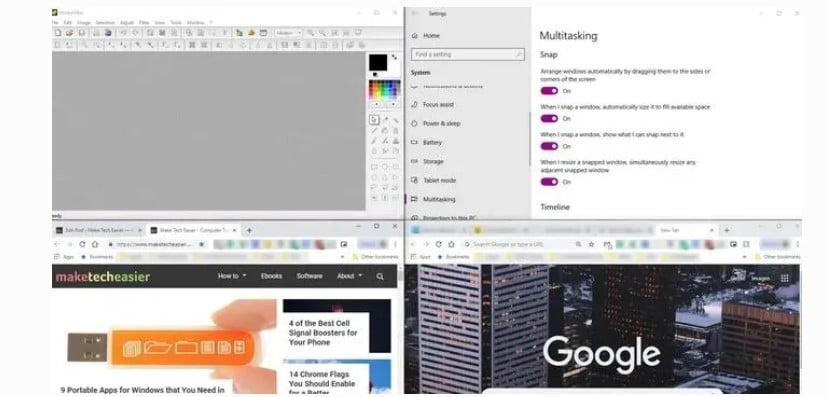Disable simultaneously resize adjacent snapped window
Viewport: 827px width, 397px height.
549,182
